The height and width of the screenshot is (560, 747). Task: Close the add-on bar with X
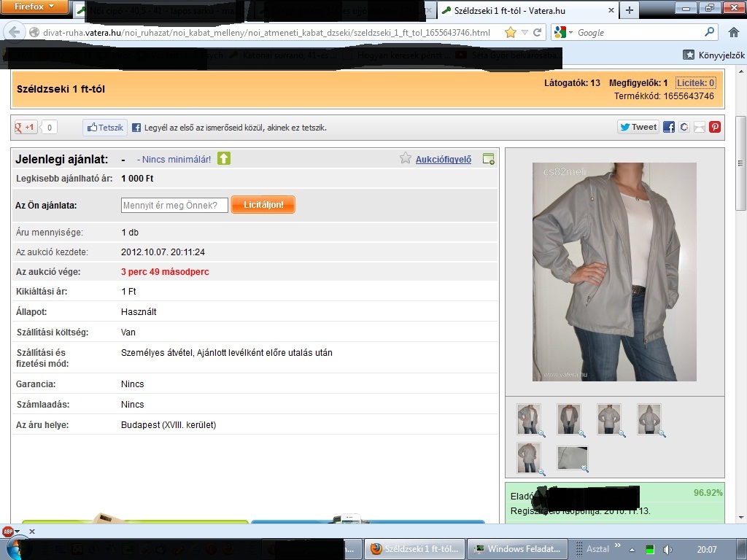pos(32,532)
